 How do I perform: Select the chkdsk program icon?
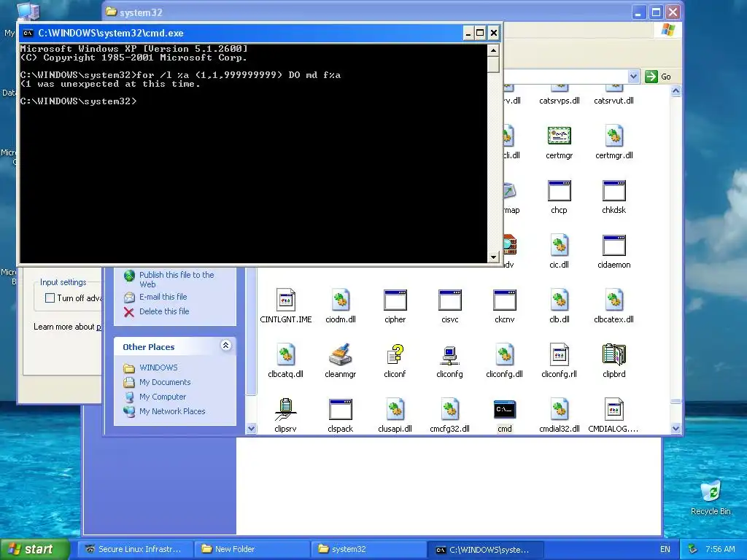[x=614, y=190]
